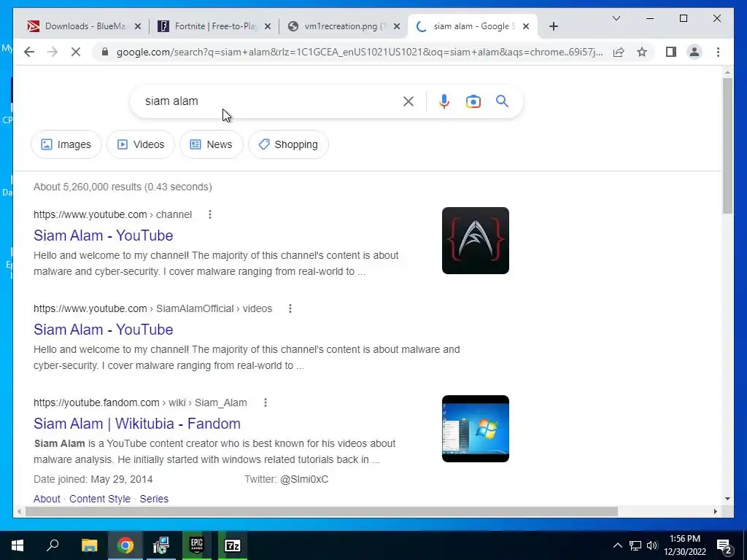View site information via the lock icon
747x560 pixels.
(105, 52)
